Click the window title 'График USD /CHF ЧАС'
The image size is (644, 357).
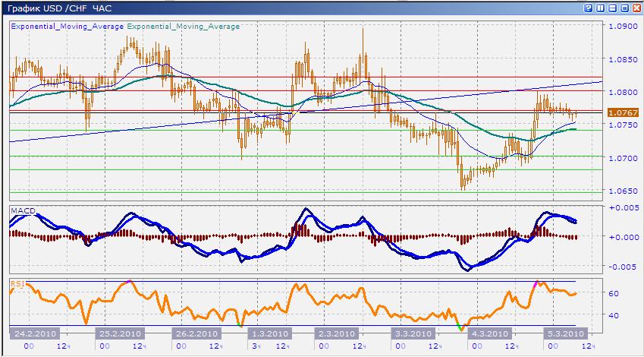click(58, 8)
